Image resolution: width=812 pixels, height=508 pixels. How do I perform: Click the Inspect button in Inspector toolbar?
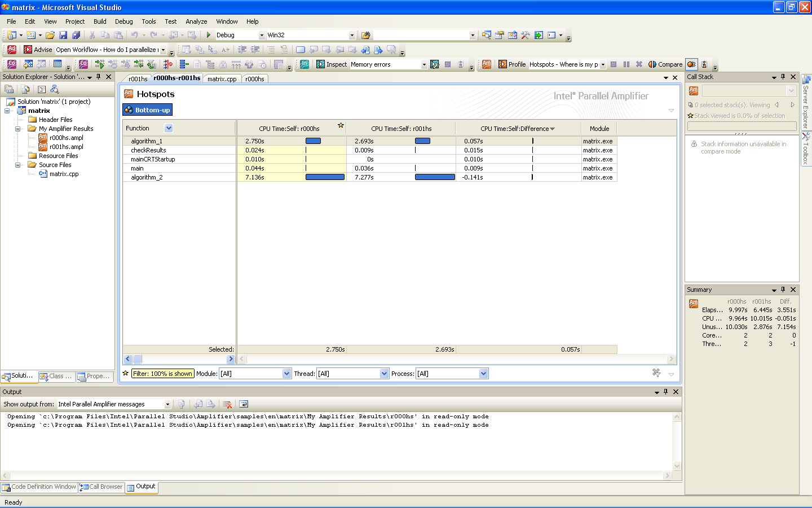tap(332, 64)
